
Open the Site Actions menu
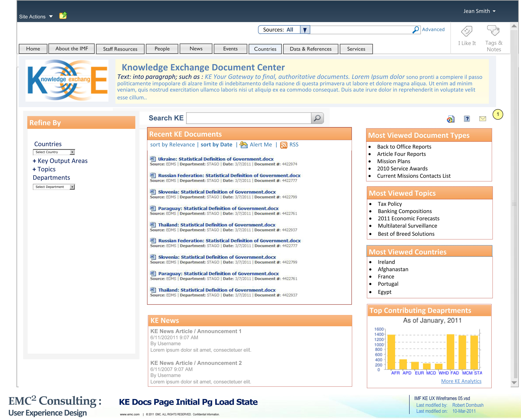point(36,17)
